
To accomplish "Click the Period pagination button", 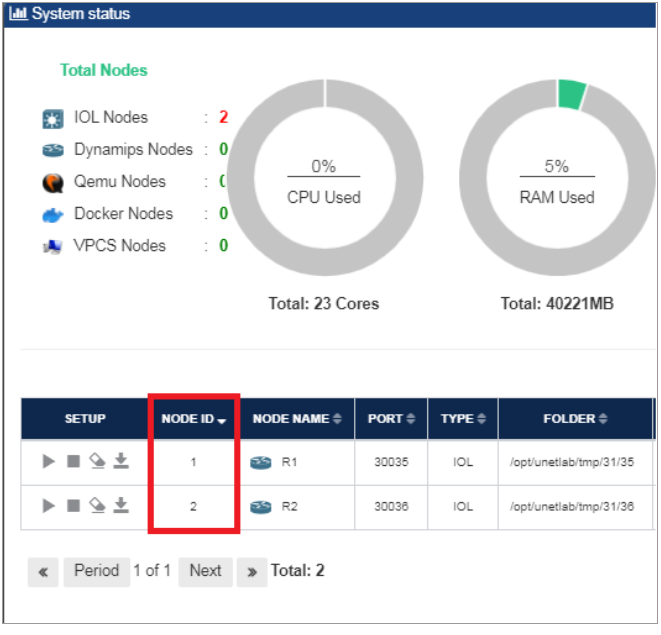I will point(97,571).
